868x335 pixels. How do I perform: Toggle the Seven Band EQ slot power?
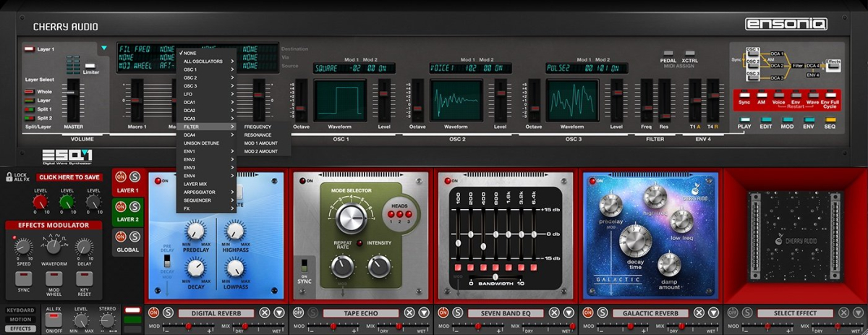(x=443, y=313)
